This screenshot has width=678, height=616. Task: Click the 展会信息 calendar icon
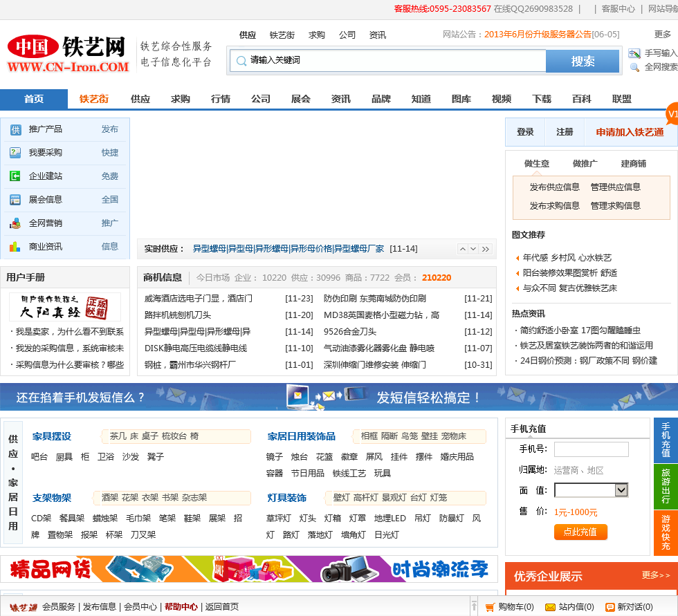[15, 200]
